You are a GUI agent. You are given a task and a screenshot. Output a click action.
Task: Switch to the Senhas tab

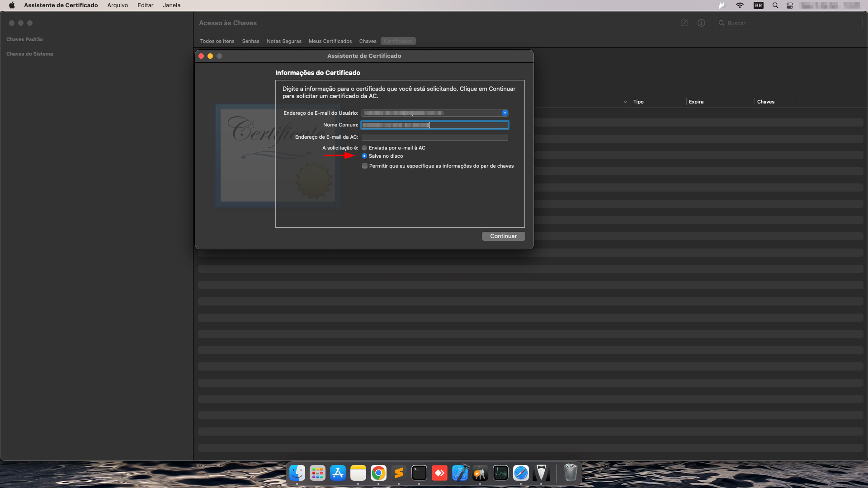tap(251, 41)
